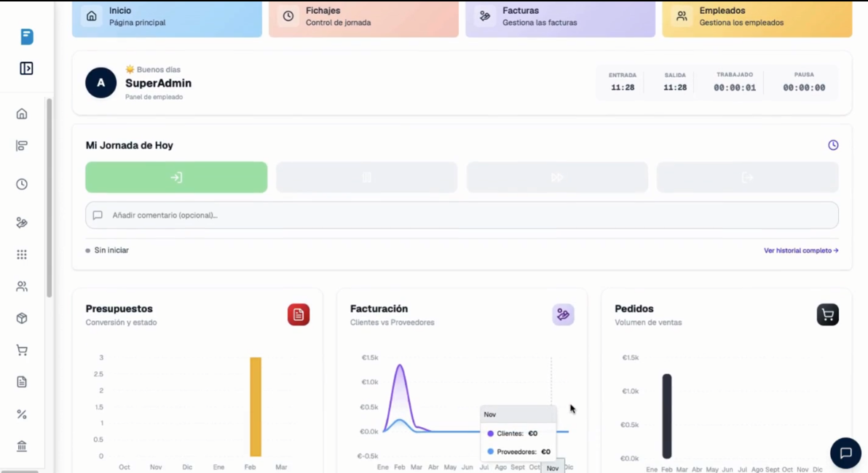Open the document icon in sidebar
Viewport: 868px width, 473px height.
pos(22,382)
